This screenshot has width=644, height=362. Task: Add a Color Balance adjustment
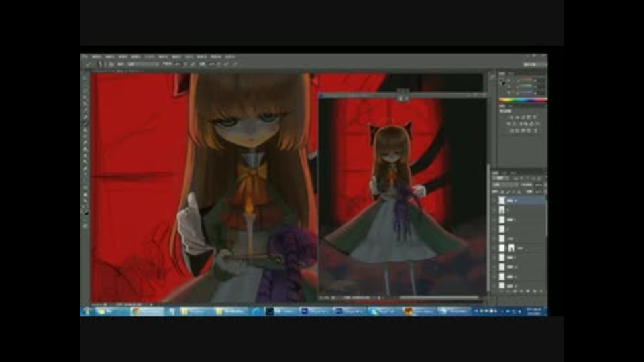coord(514,123)
